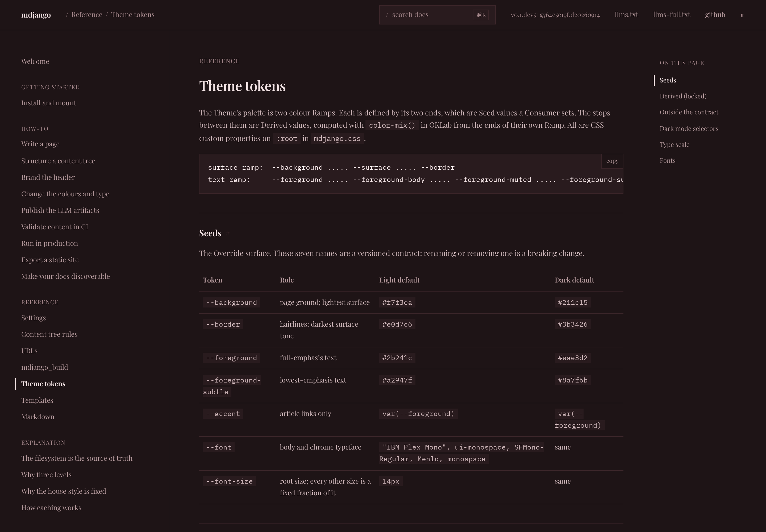
Task: Click the color-mix() inline code
Action: pyautogui.click(x=392, y=125)
